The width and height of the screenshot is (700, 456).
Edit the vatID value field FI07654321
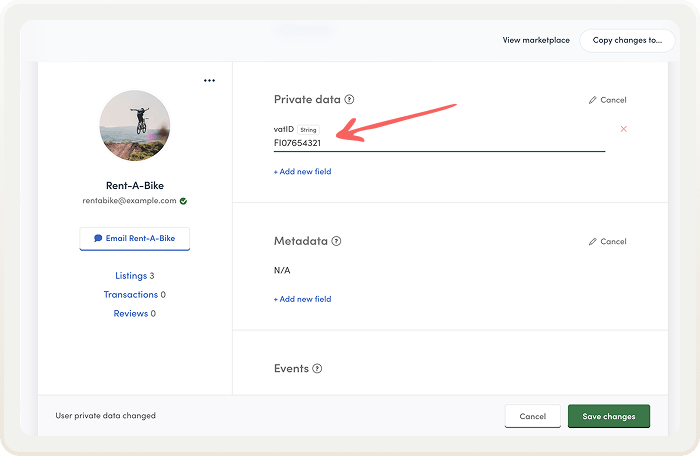click(439, 143)
